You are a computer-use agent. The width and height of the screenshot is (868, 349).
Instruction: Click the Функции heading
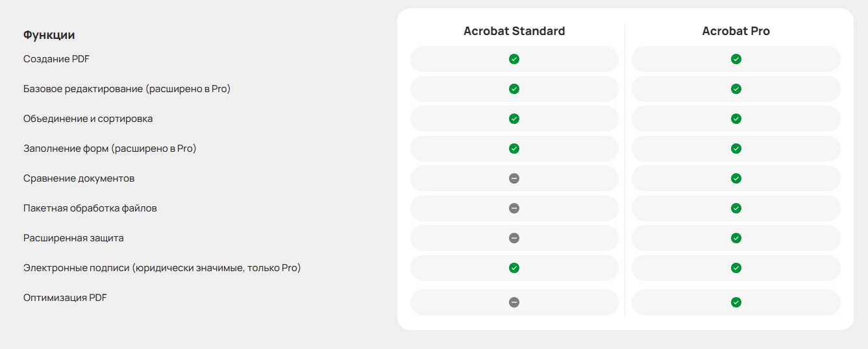coord(49,35)
